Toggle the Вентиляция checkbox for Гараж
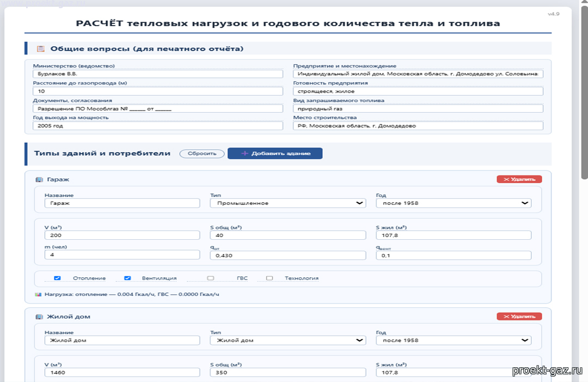Viewport: 588px width, 382px height. pyautogui.click(x=127, y=278)
